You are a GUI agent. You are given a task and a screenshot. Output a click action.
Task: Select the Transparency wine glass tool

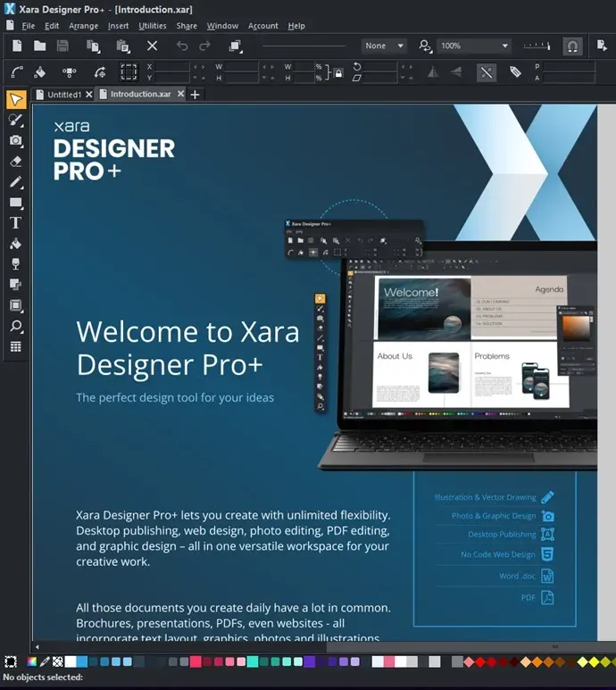point(16,263)
